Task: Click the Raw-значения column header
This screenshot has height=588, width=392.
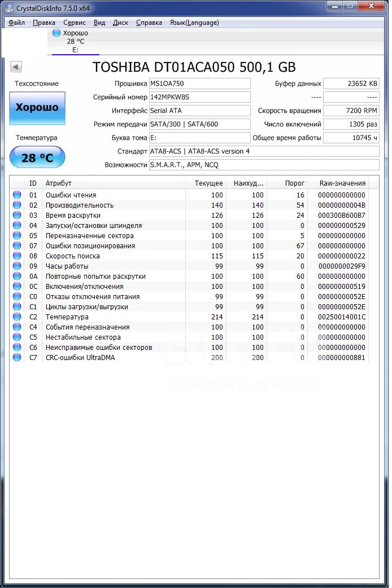Action: (x=342, y=183)
